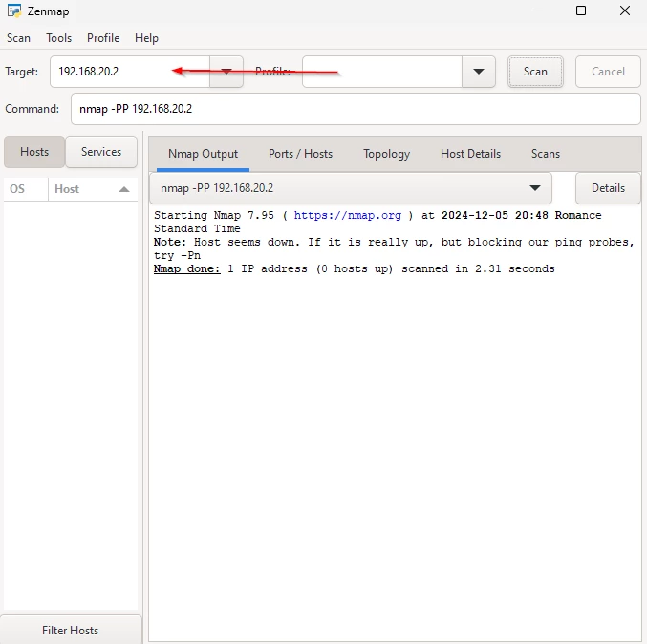Click the Target input field with 192.168.20.2
The height and width of the screenshot is (644, 647).
point(130,72)
